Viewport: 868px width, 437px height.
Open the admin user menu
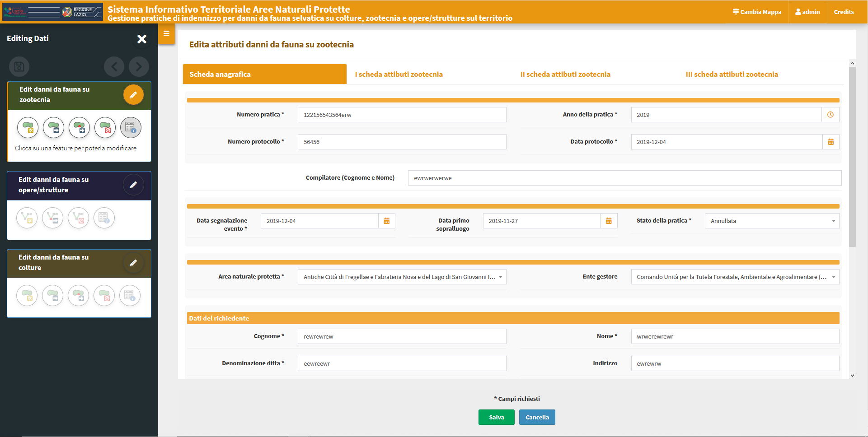pyautogui.click(x=807, y=12)
